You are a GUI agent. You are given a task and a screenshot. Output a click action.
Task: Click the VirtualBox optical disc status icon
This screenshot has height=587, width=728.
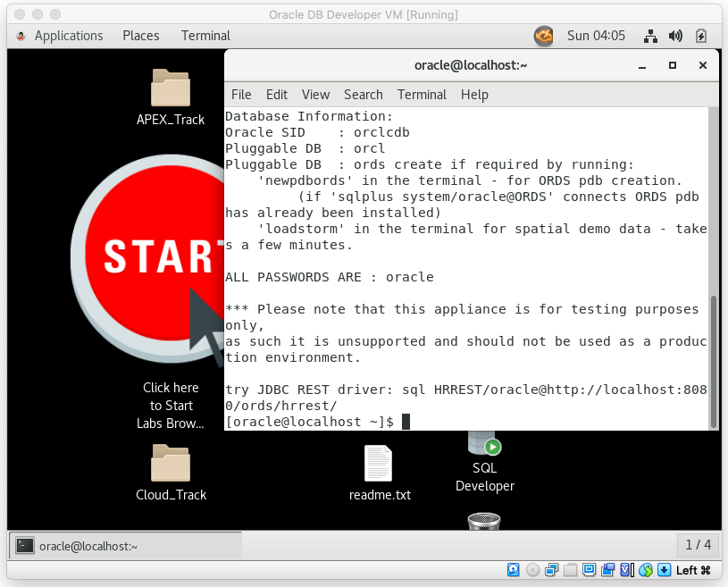click(x=533, y=570)
